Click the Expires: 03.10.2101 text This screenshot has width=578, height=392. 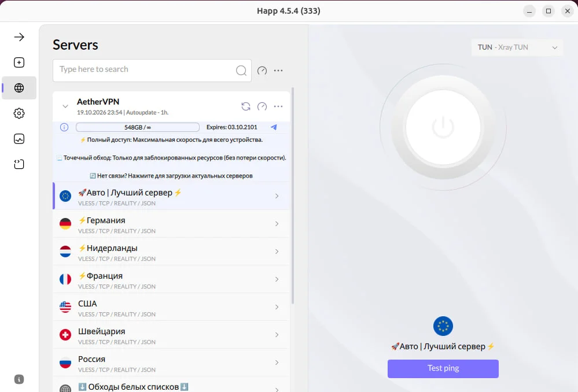point(232,127)
